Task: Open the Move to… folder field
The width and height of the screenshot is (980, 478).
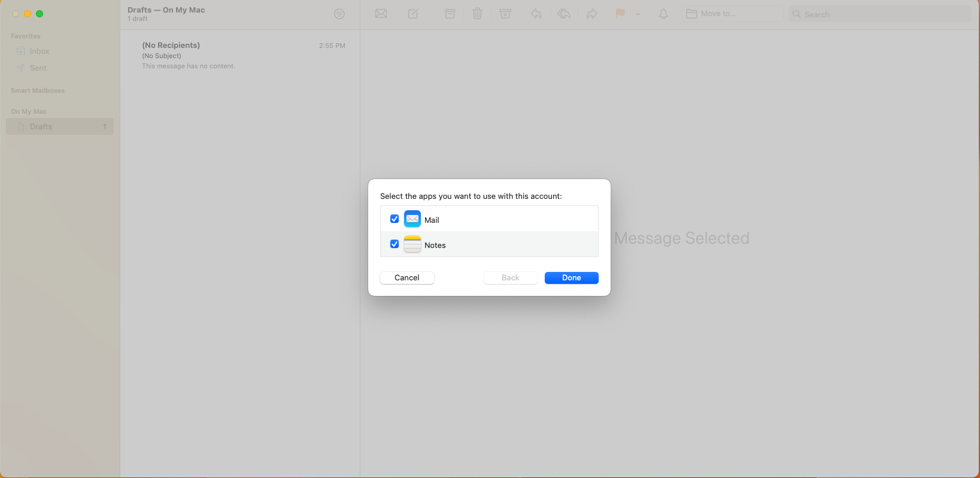Action: [x=733, y=14]
